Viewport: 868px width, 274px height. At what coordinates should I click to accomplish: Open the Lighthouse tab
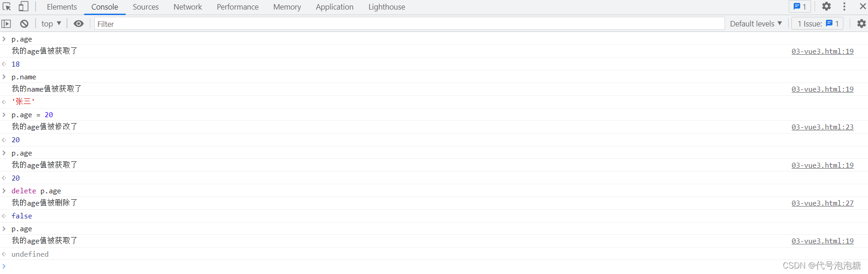pyautogui.click(x=387, y=7)
